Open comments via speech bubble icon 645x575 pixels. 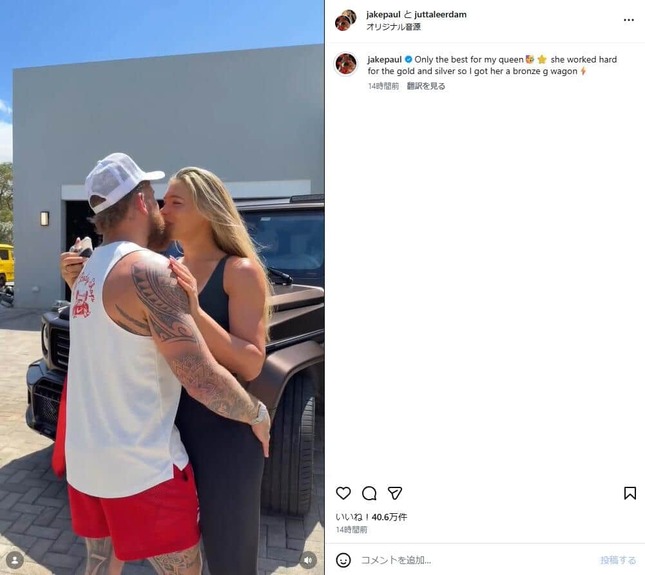click(369, 493)
